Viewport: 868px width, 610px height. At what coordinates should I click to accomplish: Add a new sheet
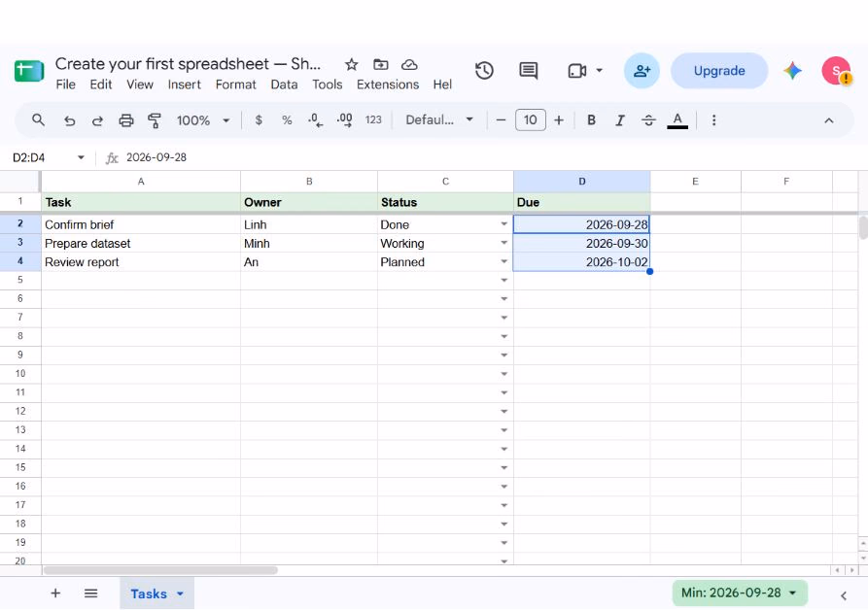(55, 593)
